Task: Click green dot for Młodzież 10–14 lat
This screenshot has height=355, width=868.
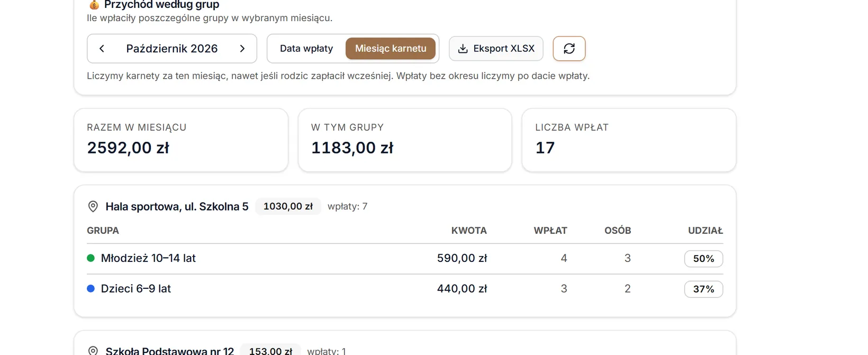Action: coord(91,258)
